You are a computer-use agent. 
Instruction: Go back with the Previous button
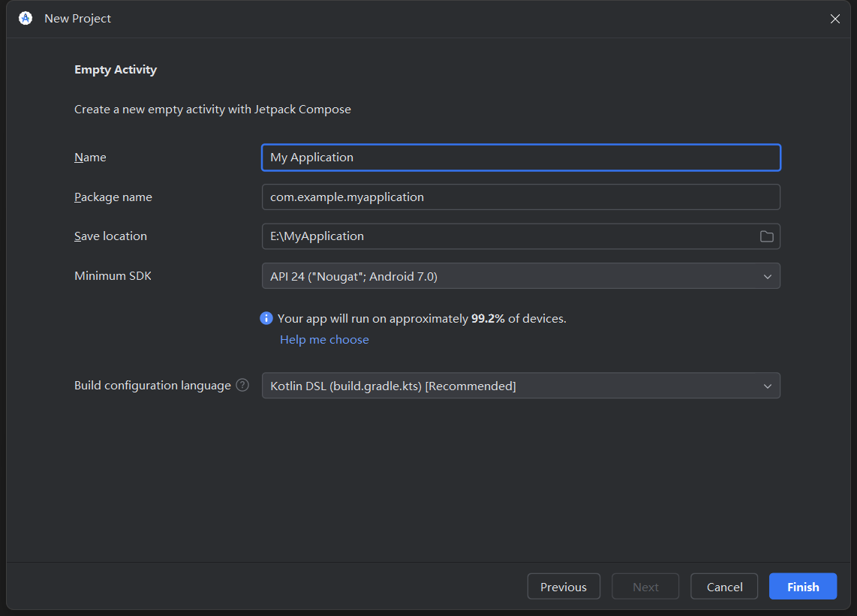(x=563, y=587)
